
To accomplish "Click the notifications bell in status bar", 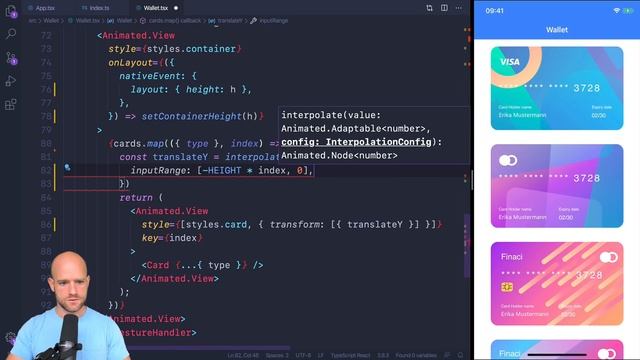I will coord(460,356).
